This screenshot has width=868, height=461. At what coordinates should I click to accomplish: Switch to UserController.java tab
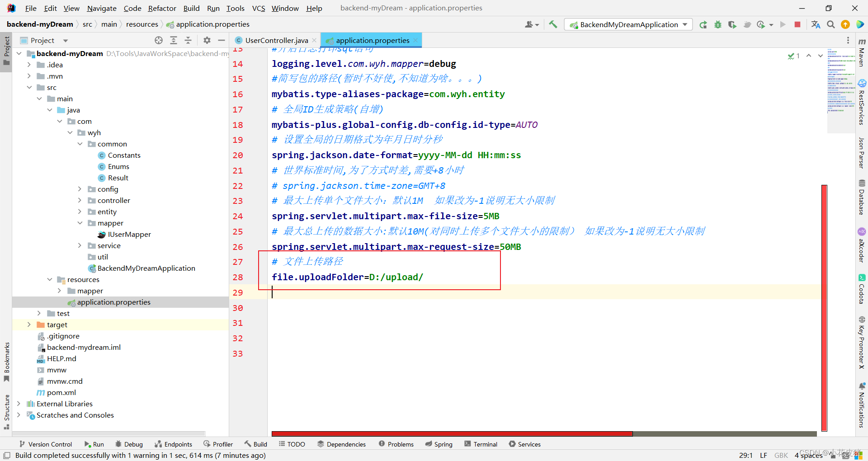tap(276, 40)
